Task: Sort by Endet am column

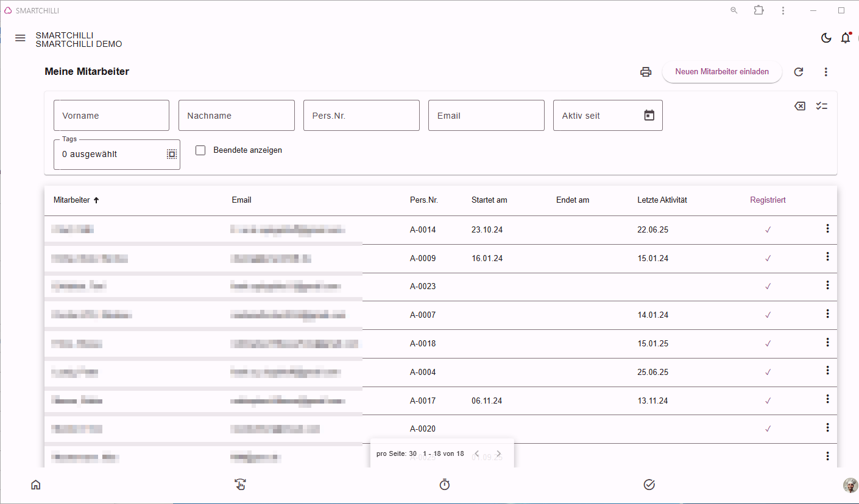Action: [573, 200]
